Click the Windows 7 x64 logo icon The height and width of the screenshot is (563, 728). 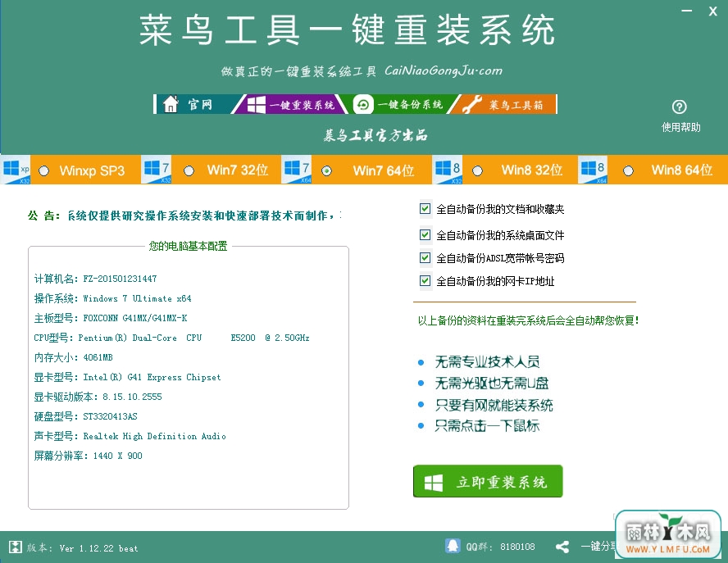click(297, 170)
